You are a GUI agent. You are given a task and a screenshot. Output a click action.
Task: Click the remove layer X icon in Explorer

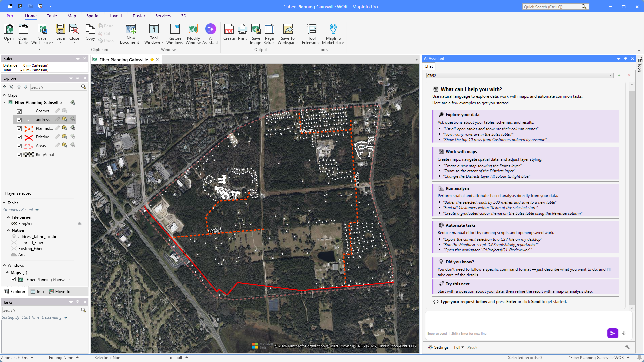pos(11,87)
